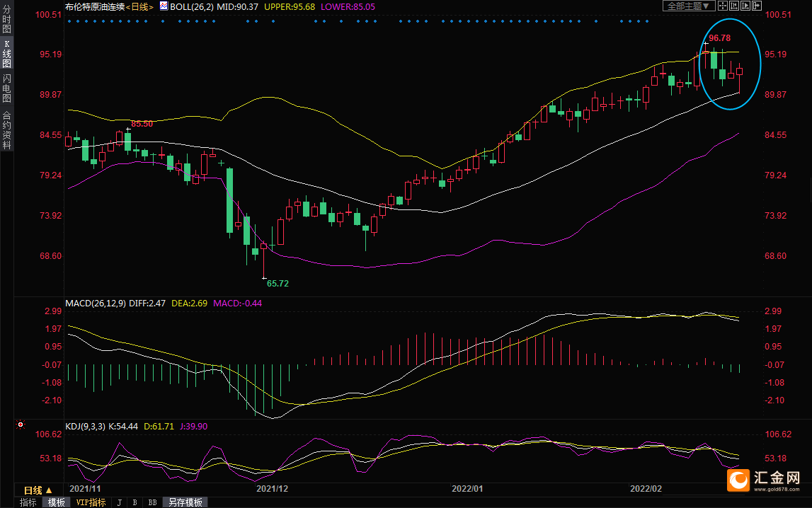Open the <日线> period label
The height and width of the screenshot is (508, 812).
pos(139,7)
